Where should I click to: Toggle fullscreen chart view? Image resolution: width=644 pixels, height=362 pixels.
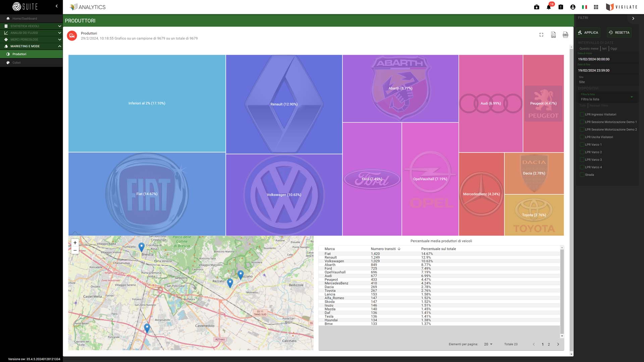click(x=541, y=35)
